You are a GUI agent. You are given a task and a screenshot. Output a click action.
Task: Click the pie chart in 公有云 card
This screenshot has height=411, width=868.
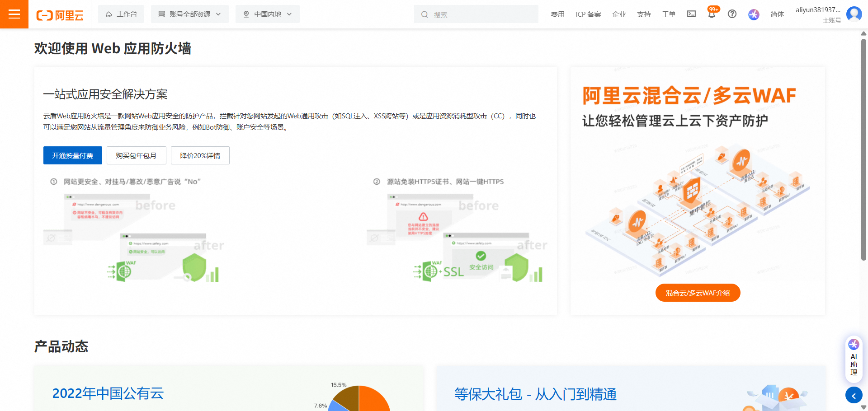pyautogui.click(x=359, y=398)
